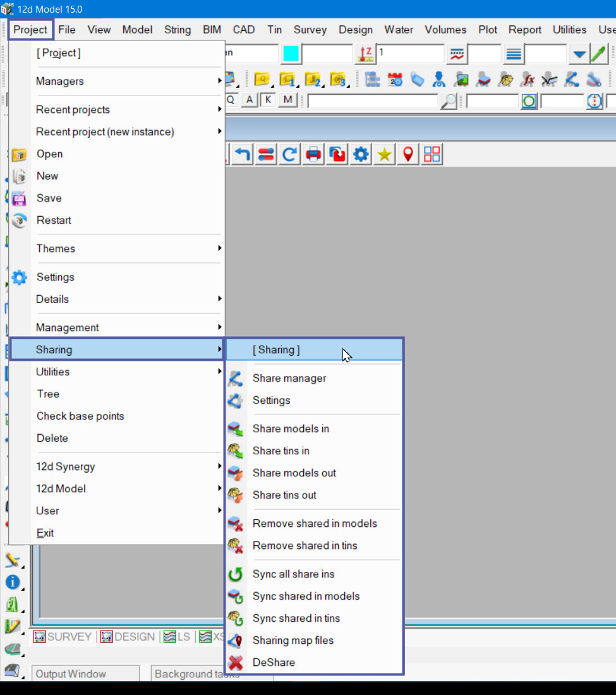Switch to the DESIGN layout button
The image size is (616, 695).
click(128, 637)
